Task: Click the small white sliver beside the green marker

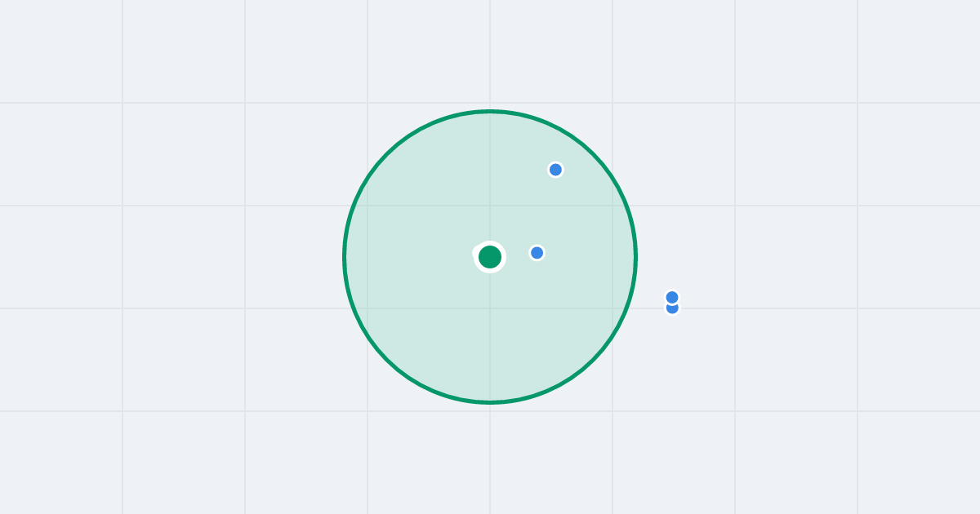Action: point(475,254)
